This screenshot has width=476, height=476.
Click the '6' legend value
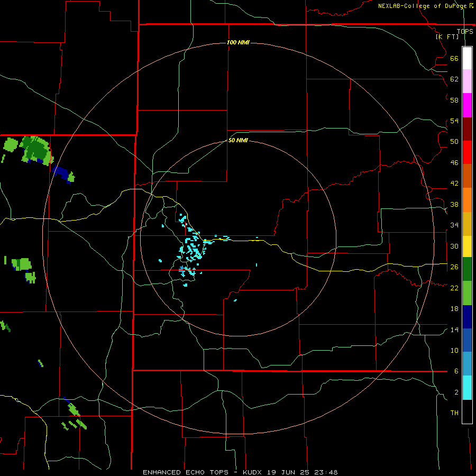456,371
